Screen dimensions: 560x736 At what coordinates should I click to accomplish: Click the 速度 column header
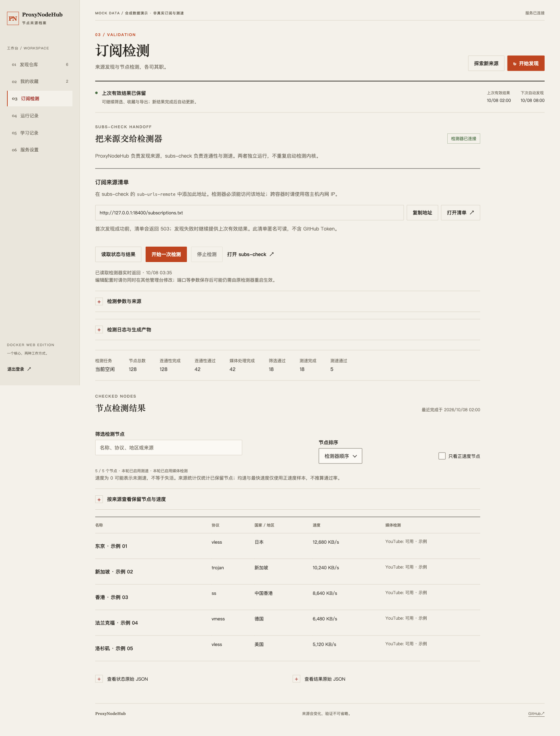[x=316, y=525]
